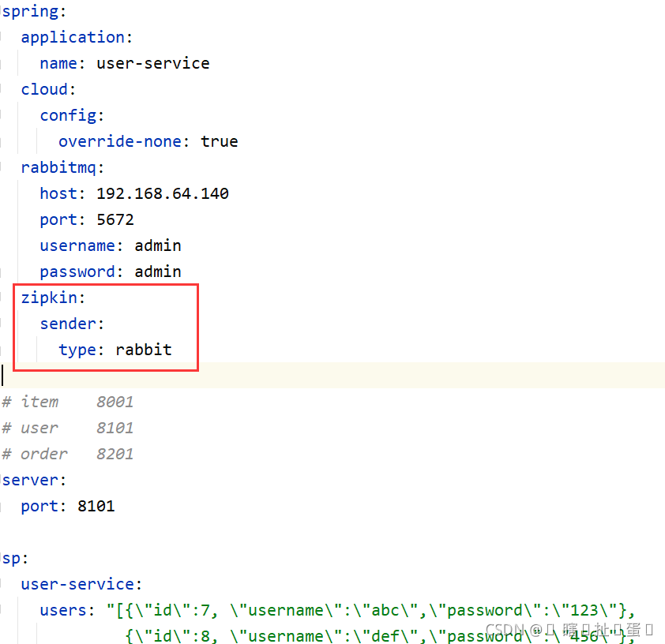
Task: Click the 'zipkin:' key
Action: (x=53, y=298)
